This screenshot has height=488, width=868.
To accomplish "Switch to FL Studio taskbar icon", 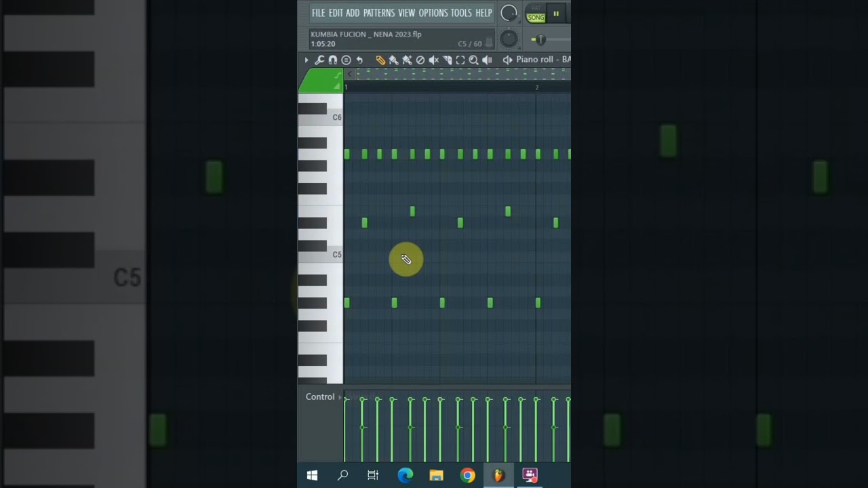I will (498, 475).
